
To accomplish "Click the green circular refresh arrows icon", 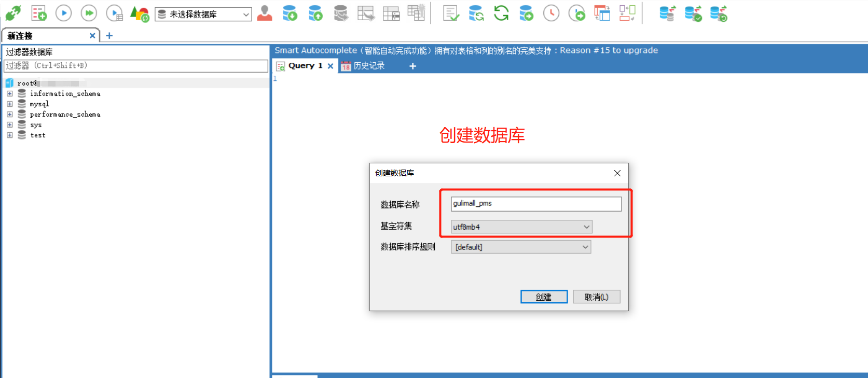I will [x=501, y=13].
